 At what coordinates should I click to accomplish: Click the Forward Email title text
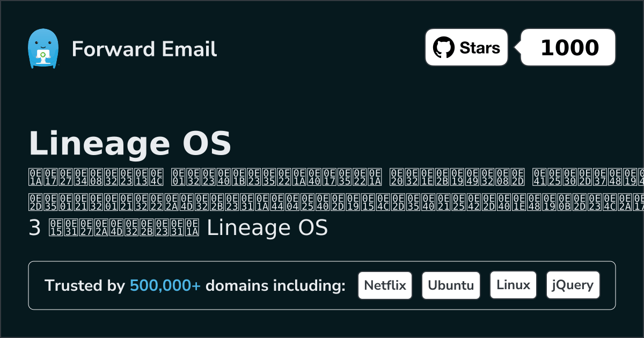[144, 49]
